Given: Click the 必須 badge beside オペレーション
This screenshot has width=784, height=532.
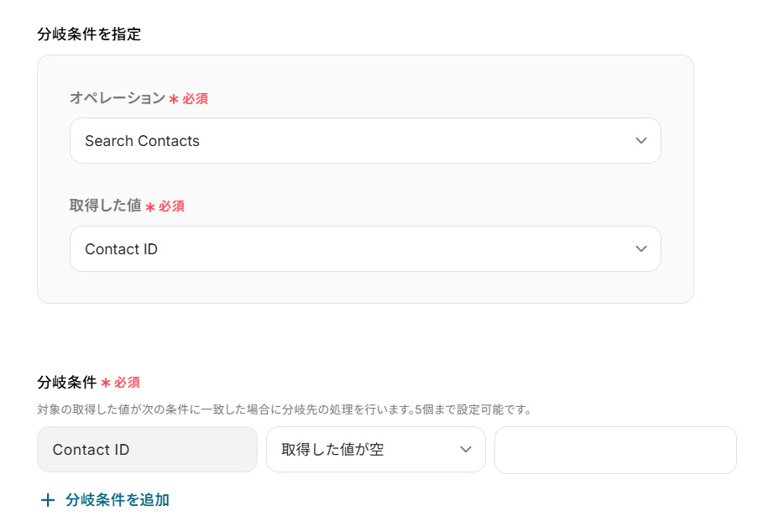Looking at the screenshot, I should click(x=196, y=99).
